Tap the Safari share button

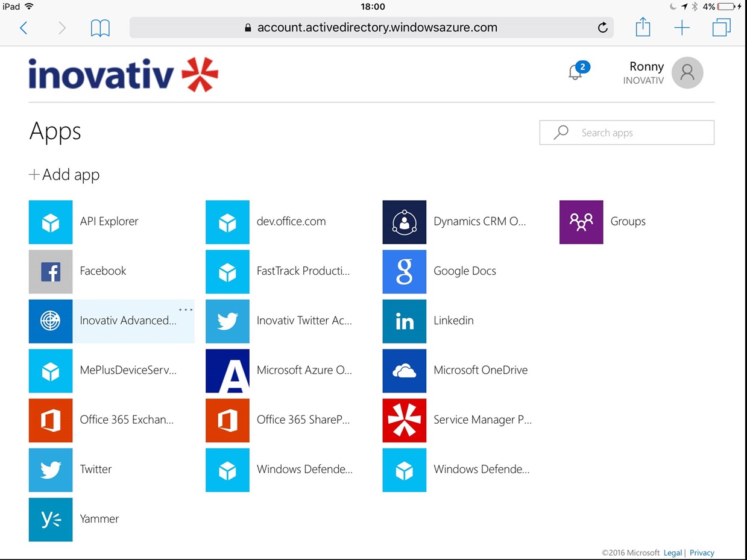point(643,27)
